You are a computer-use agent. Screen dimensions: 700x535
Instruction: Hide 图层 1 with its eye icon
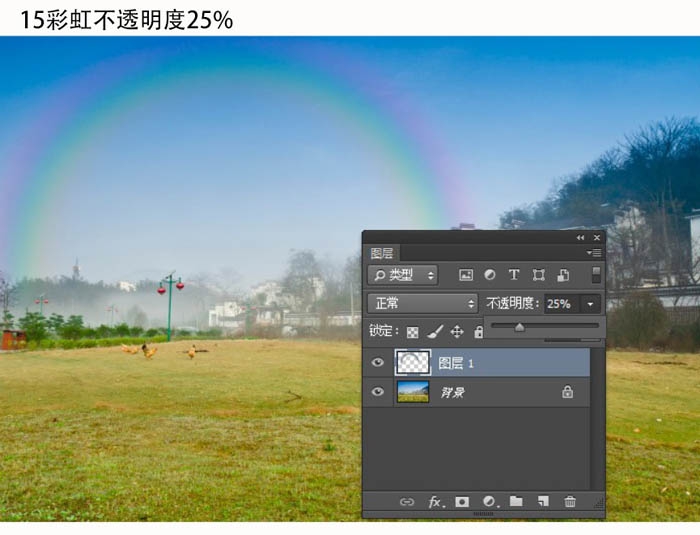(378, 362)
